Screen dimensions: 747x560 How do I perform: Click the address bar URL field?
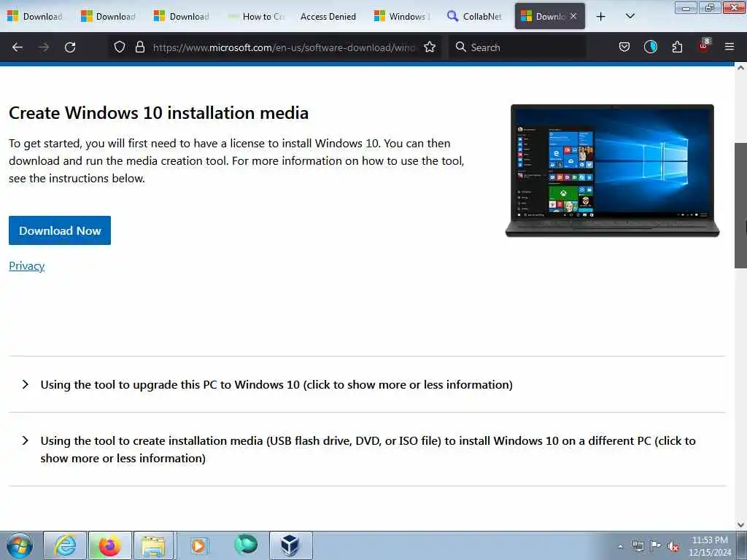(x=284, y=47)
